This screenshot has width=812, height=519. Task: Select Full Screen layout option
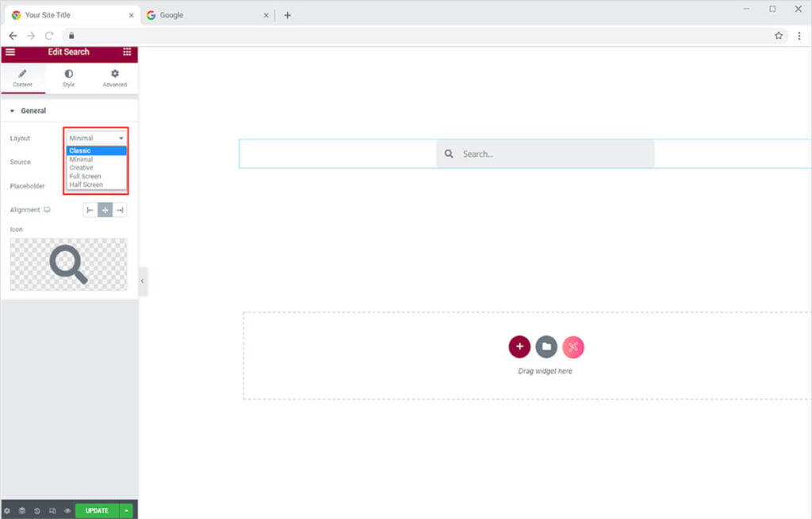(x=85, y=176)
